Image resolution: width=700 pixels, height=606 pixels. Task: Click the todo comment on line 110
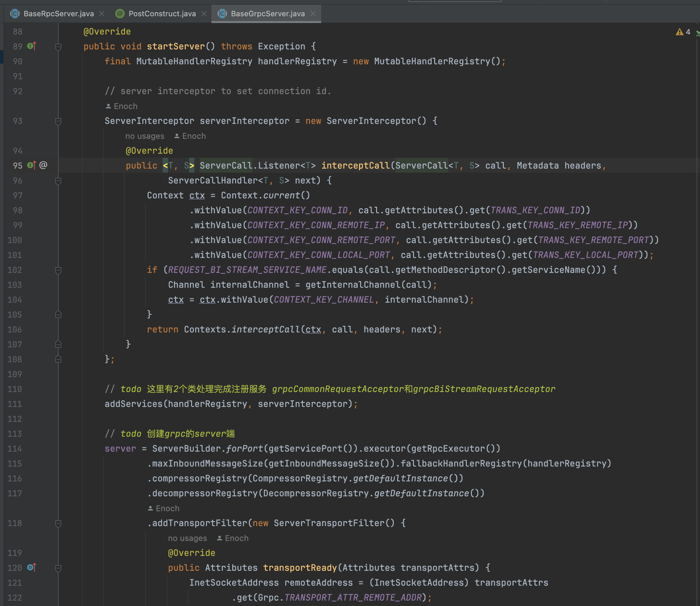click(330, 389)
